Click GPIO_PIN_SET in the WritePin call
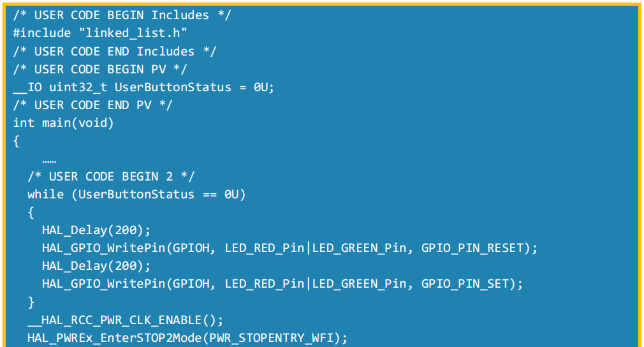Image resolution: width=644 pixels, height=347 pixels. [x=465, y=284]
